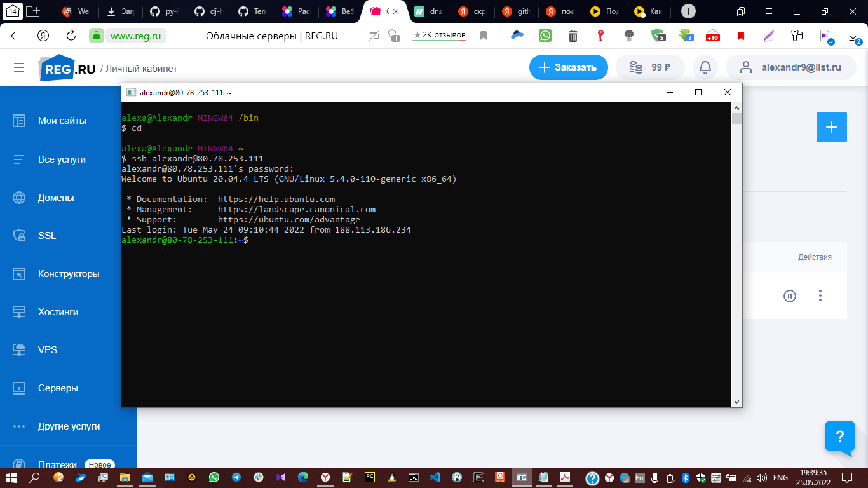
Task: Pause the service in the Действия column
Action: tap(790, 295)
